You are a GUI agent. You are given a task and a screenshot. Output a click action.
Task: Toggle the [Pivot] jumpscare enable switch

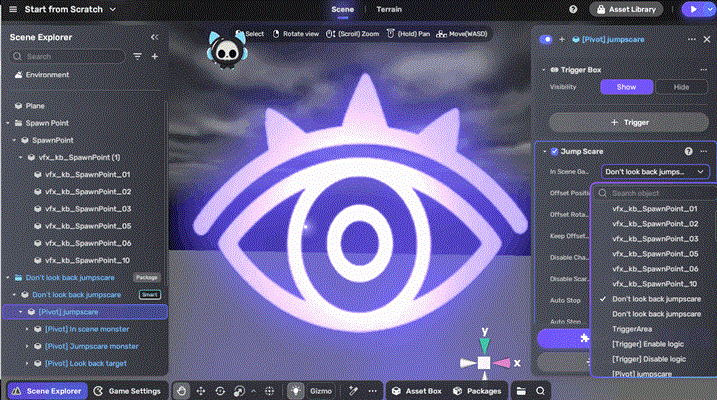pyautogui.click(x=546, y=39)
